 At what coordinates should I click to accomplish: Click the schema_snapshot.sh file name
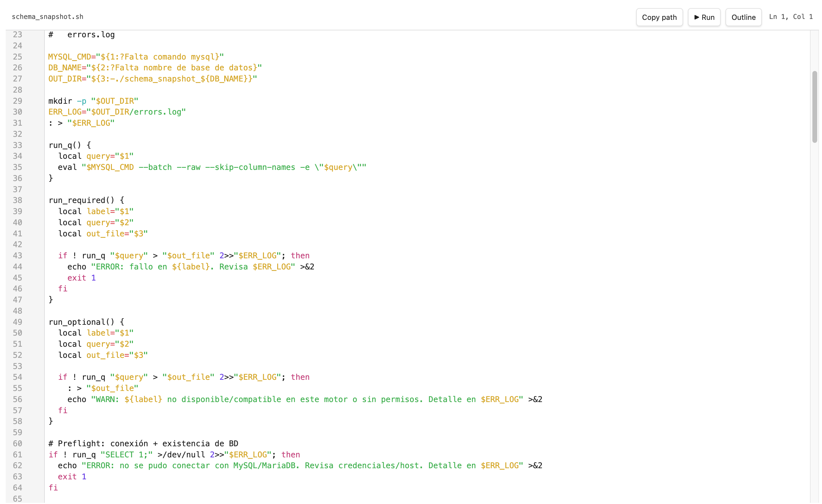pyautogui.click(x=48, y=17)
